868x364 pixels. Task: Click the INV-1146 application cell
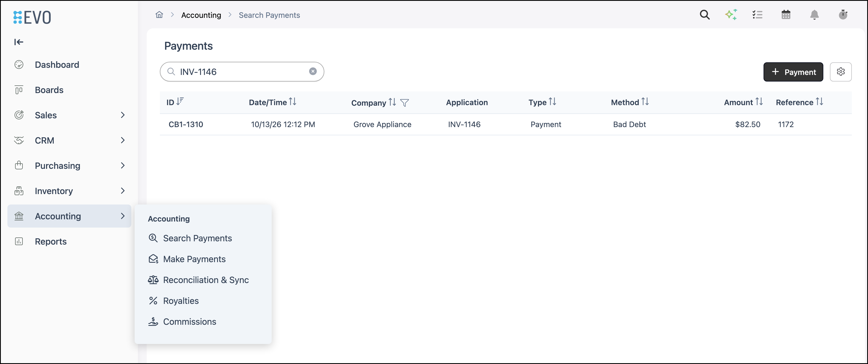(464, 124)
